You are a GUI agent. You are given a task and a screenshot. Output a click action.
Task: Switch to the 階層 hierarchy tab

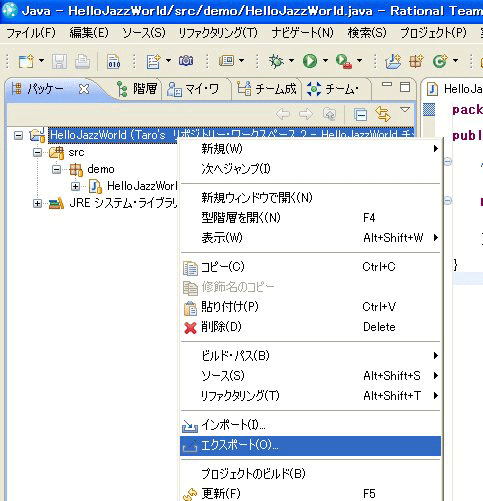pos(137,89)
